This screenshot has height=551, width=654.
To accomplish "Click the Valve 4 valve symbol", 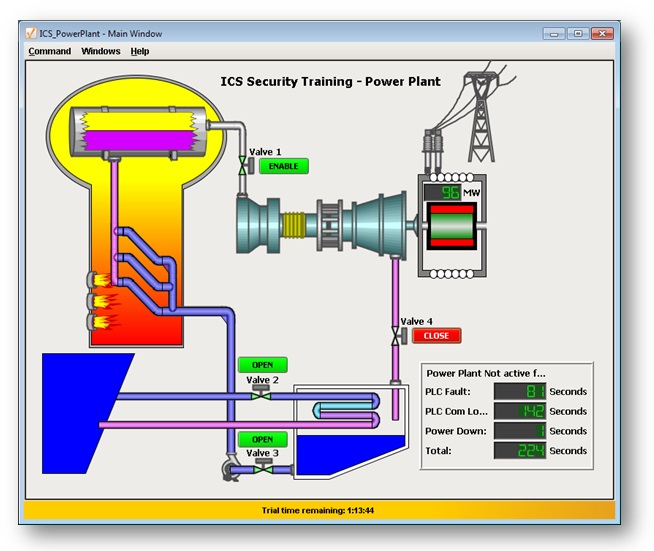I will click(395, 335).
